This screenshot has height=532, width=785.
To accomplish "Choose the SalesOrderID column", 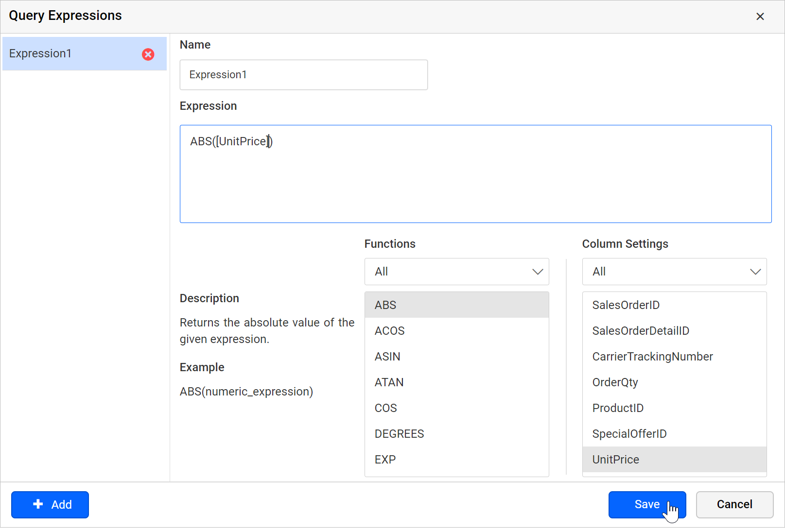I will tap(675, 305).
